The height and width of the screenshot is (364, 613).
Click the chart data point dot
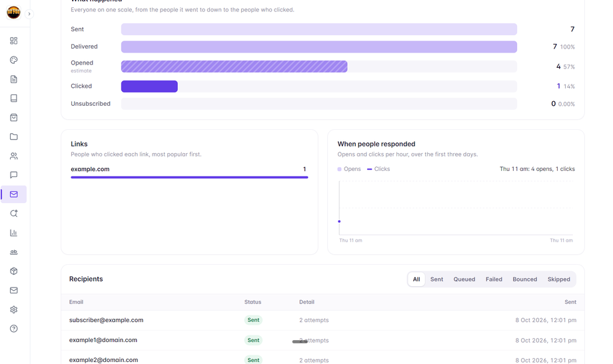click(x=339, y=222)
